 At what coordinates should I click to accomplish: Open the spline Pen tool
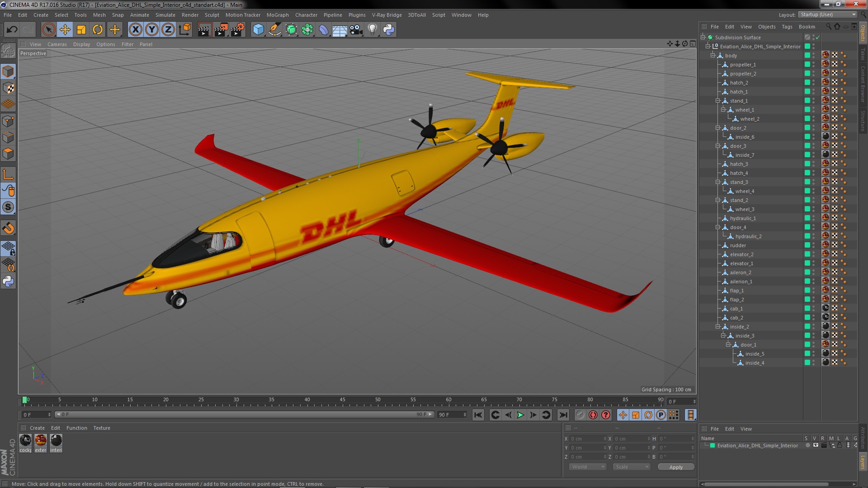coord(274,30)
